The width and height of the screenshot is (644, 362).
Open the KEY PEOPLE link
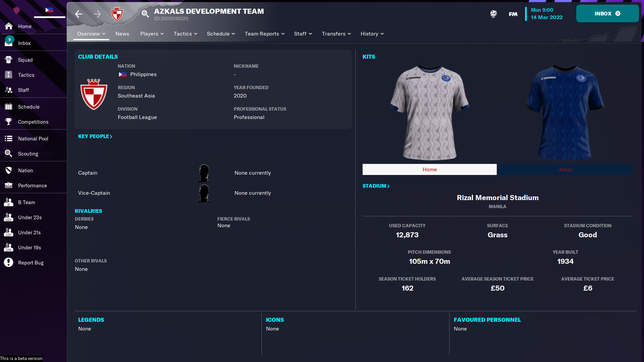tap(95, 136)
